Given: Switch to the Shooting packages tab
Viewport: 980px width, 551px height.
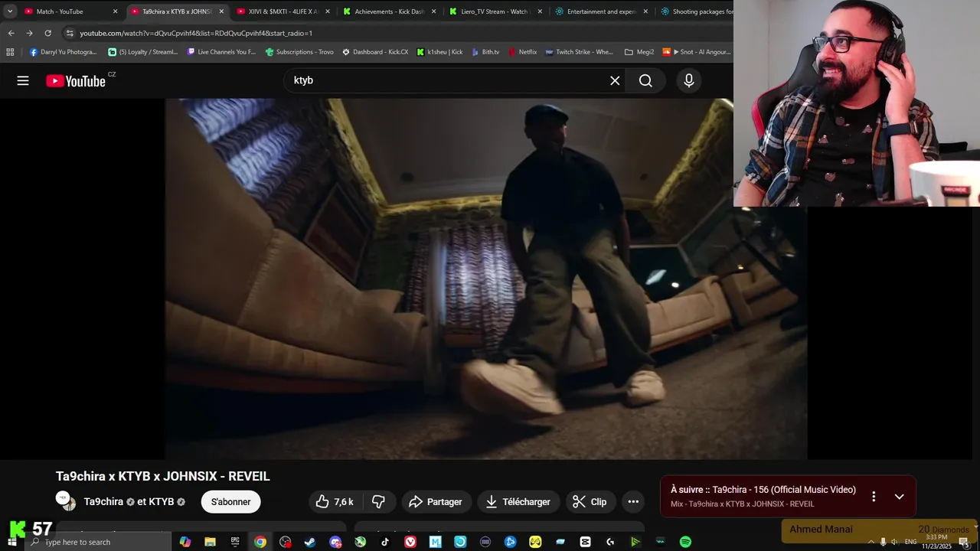Looking at the screenshot, I should click(x=697, y=11).
